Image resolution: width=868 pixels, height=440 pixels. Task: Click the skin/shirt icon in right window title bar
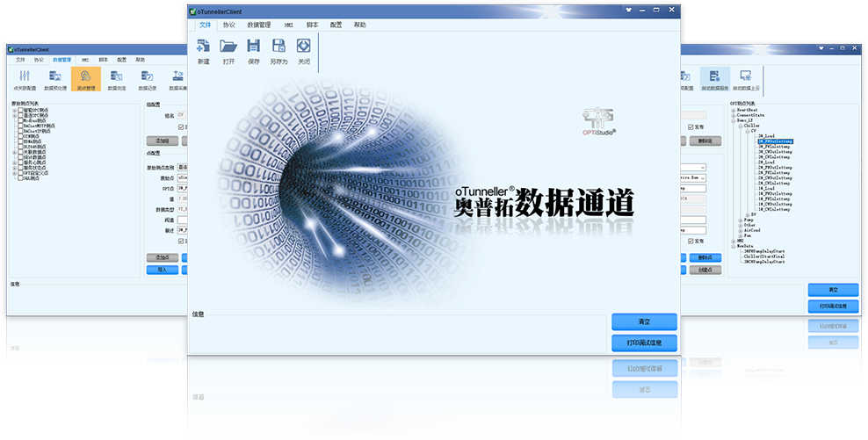[x=821, y=48]
